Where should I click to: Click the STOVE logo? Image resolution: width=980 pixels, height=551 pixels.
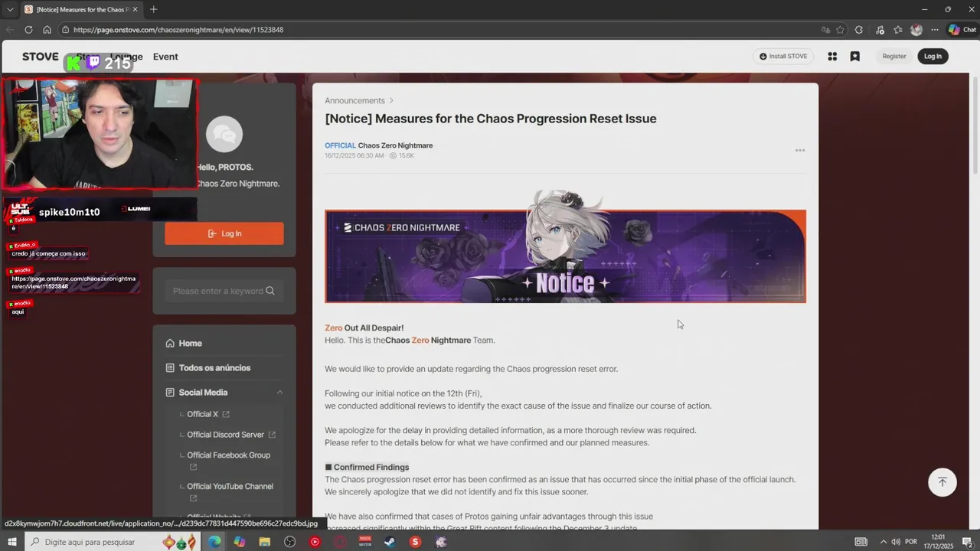pos(40,57)
